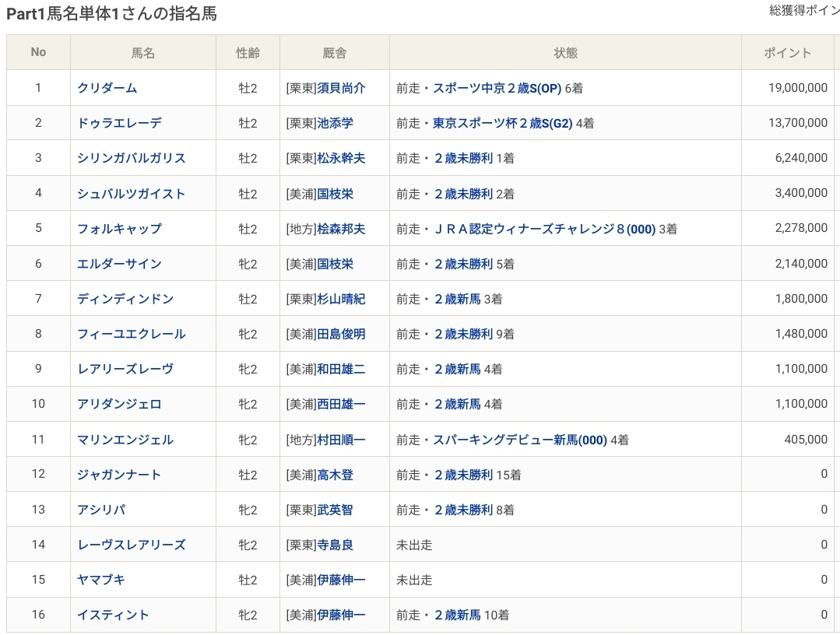Image resolution: width=840 pixels, height=635 pixels.
Task: Open horse マリンエンジェル link
Action: point(125,440)
